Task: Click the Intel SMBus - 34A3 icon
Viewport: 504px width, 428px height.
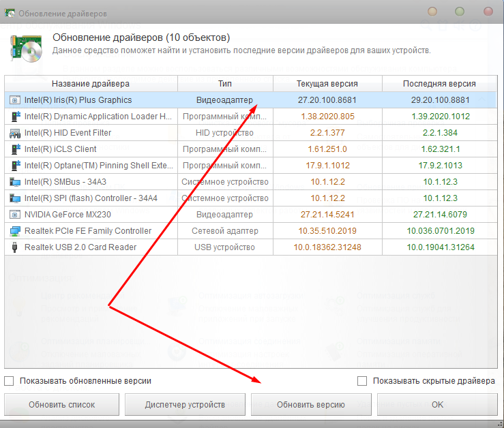Action: coord(15,182)
